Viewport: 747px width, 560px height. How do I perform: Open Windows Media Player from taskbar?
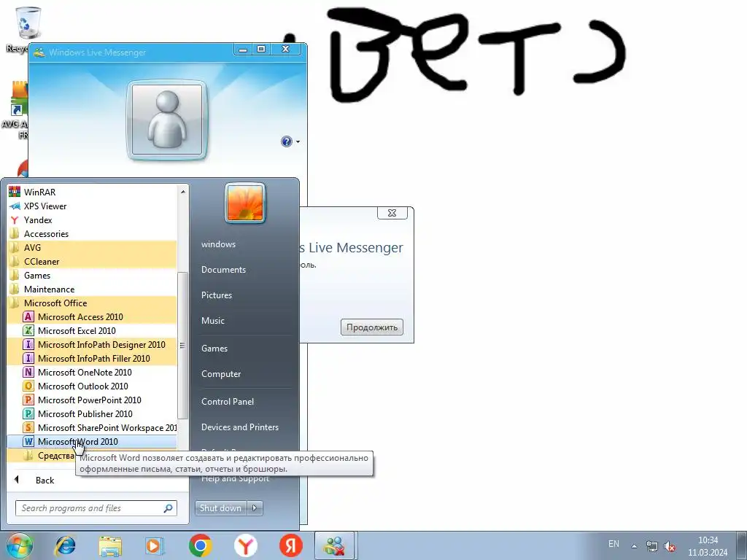coord(154,545)
